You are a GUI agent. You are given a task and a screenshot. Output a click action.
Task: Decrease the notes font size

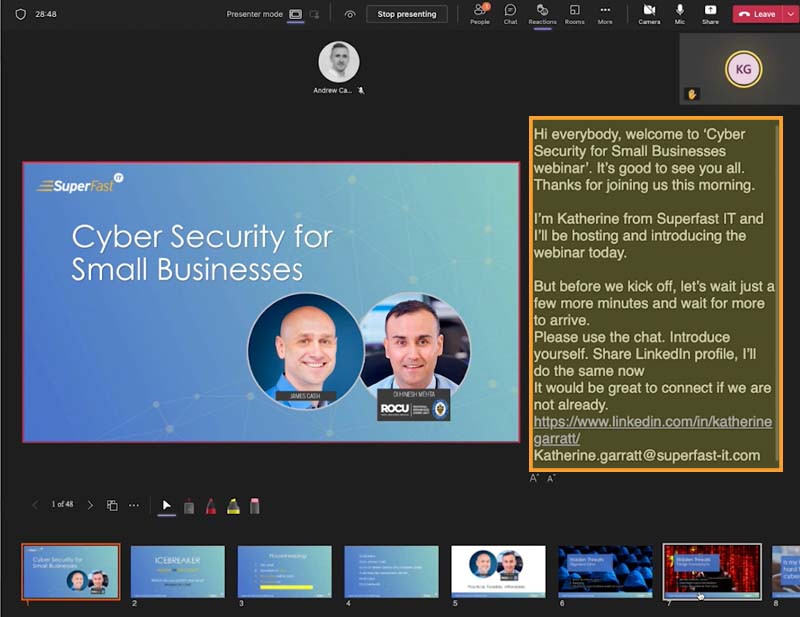click(551, 478)
